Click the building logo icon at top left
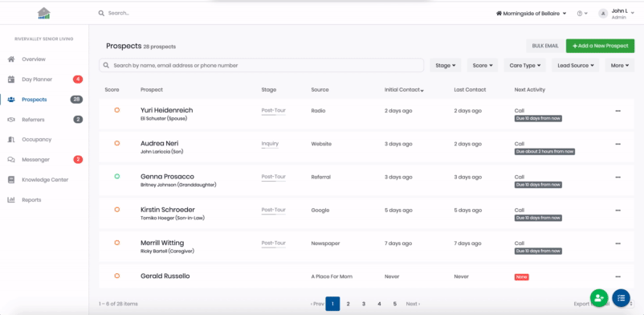644x315 pixels. point(43,14)
